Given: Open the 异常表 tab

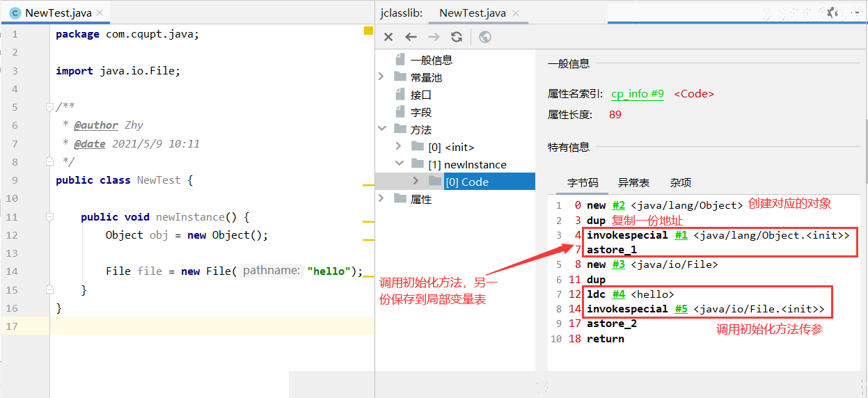Looking at the screenshot, I should tap(633, 182).
